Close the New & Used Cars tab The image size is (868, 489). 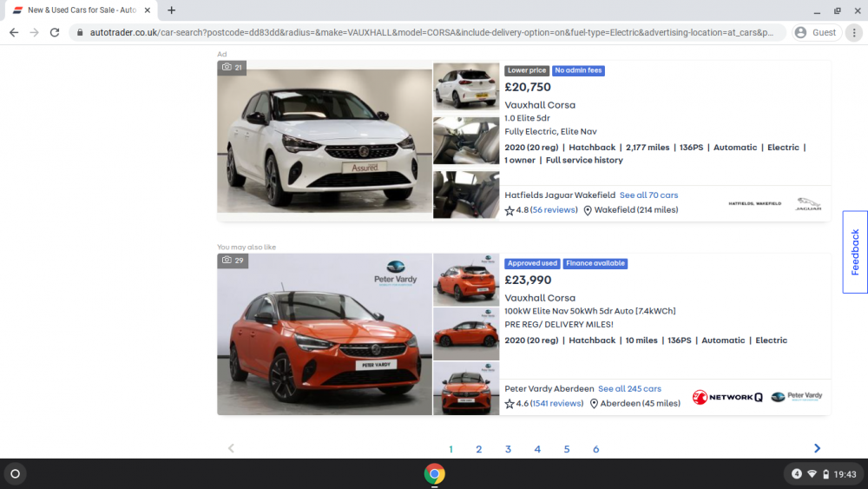(148, 10)
